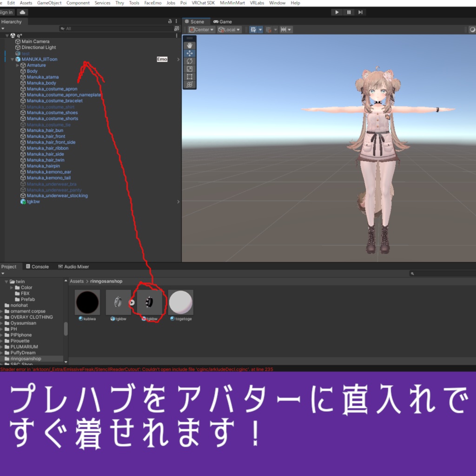The image size is (476, 476).
Task: Open the Local rotation dropdown
Action: coord(230,29)
